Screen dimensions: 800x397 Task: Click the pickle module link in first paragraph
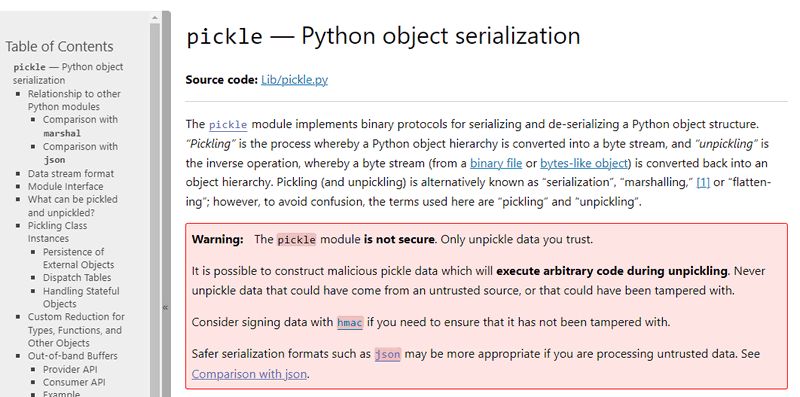coord(228,125)
